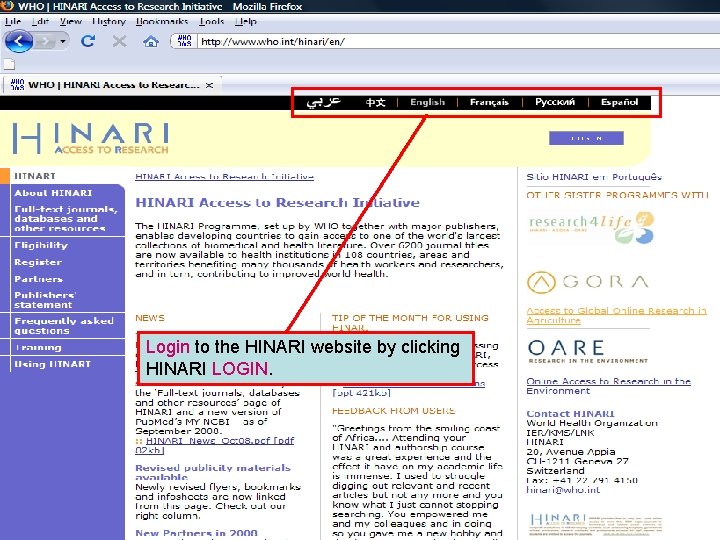
Task: Open the back/forward history dropdown arrow
Action: click(x=63, y=42)
